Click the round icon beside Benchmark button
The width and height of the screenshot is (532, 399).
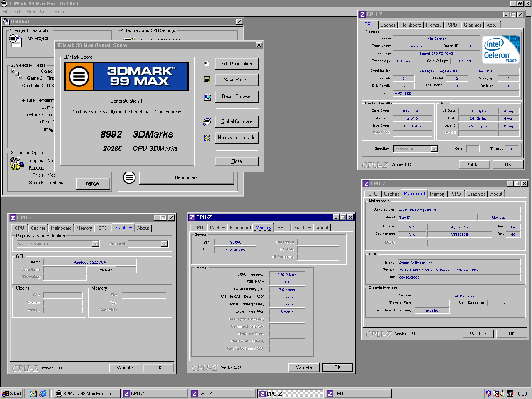[x=129, y=178]
